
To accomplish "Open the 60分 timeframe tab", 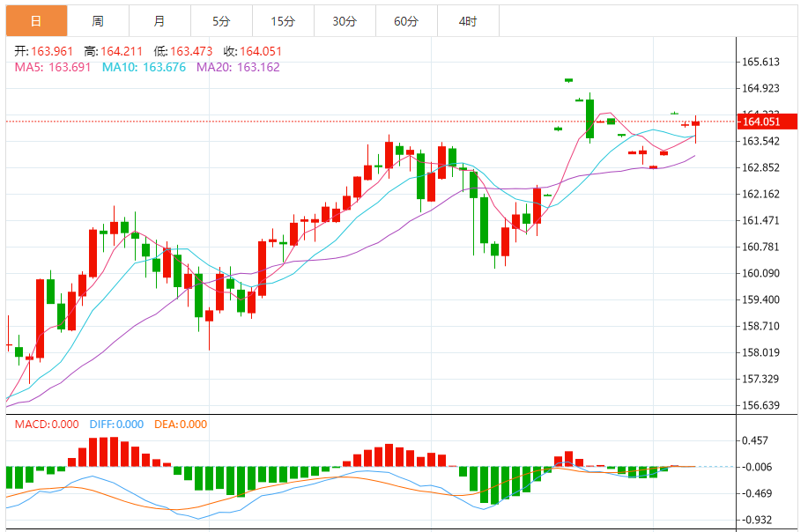I will coord(406,21).
